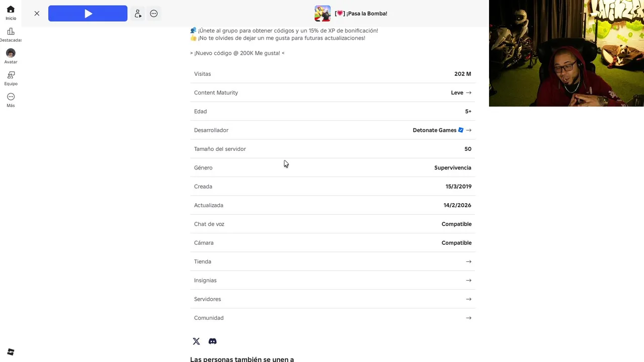Open Avatar section in sidebar

(x=11, y=56)
